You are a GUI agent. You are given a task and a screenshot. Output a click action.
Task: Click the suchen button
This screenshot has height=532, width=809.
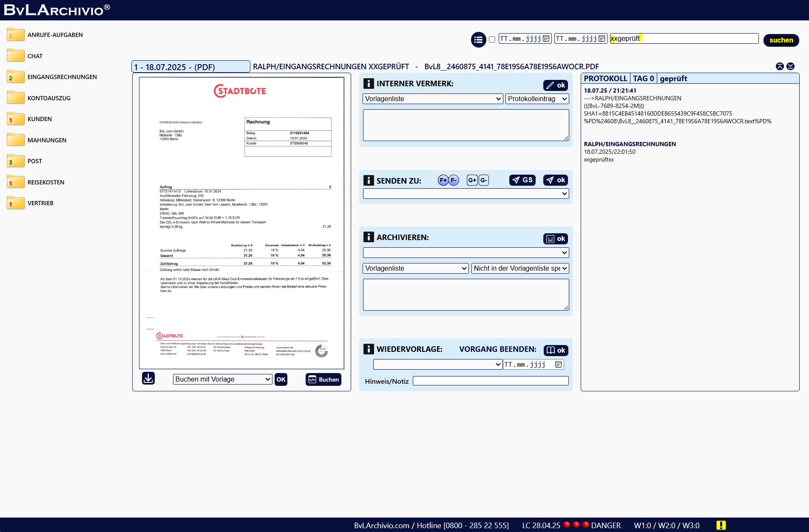[x=781, y=40]
